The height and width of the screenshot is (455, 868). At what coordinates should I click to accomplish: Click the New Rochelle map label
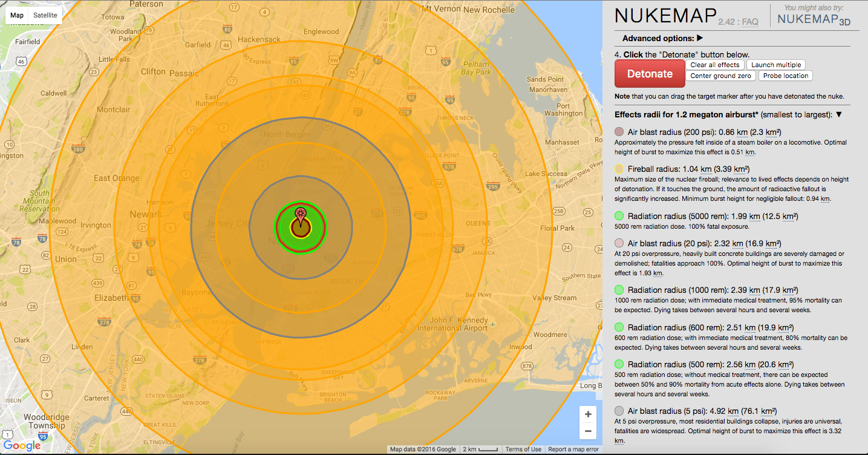[x=488, y=10]
